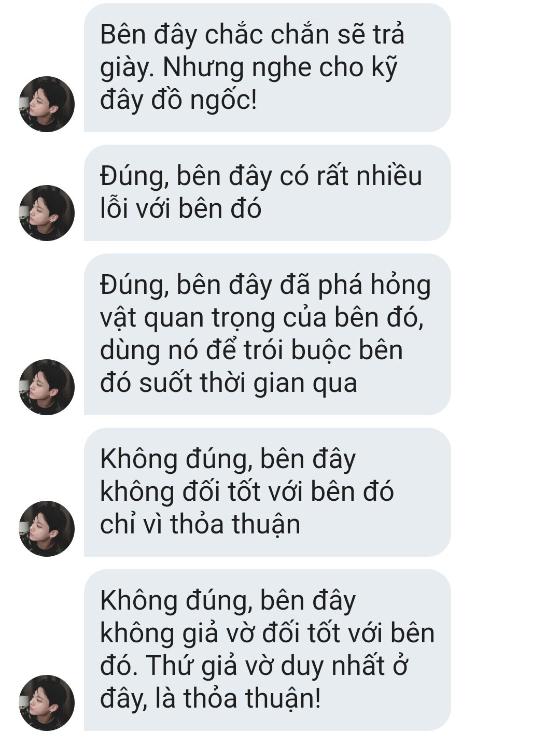
Task: Select avatar beside 'đó suốt thời gian qua'
Action: click(47, 387)
